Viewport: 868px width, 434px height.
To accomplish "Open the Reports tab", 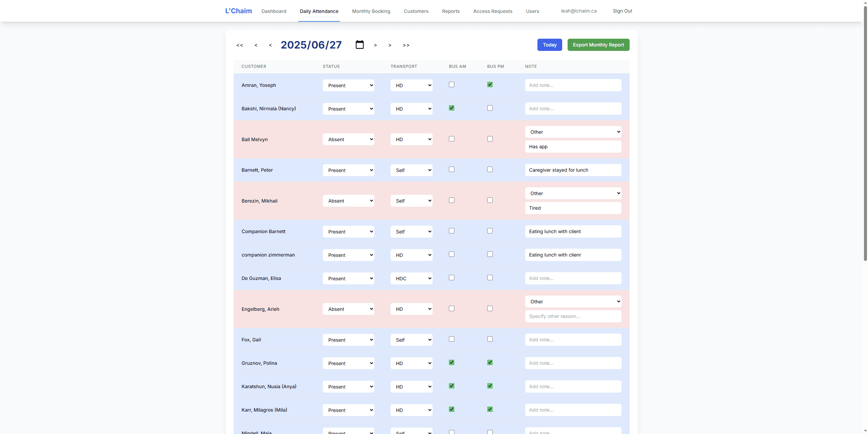I will click(x=451, y=11).
